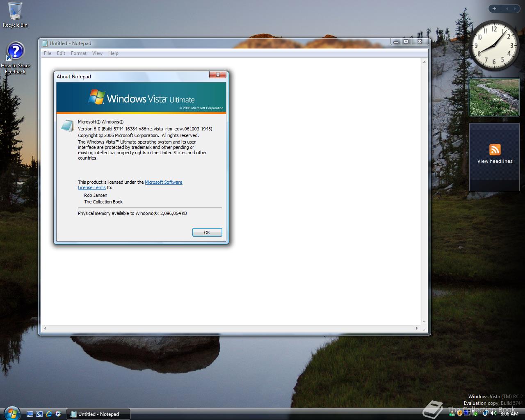Screen dimensions: 525x420
Task: Click the slideshow gadget stream photo
Action: (494, 97)
